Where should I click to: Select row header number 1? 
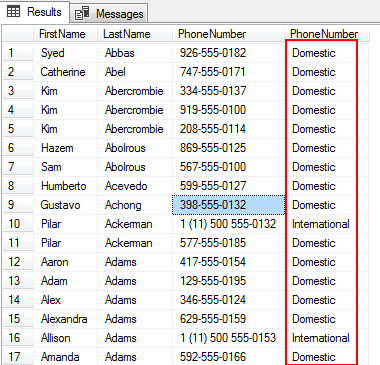[x=18, y=53]
